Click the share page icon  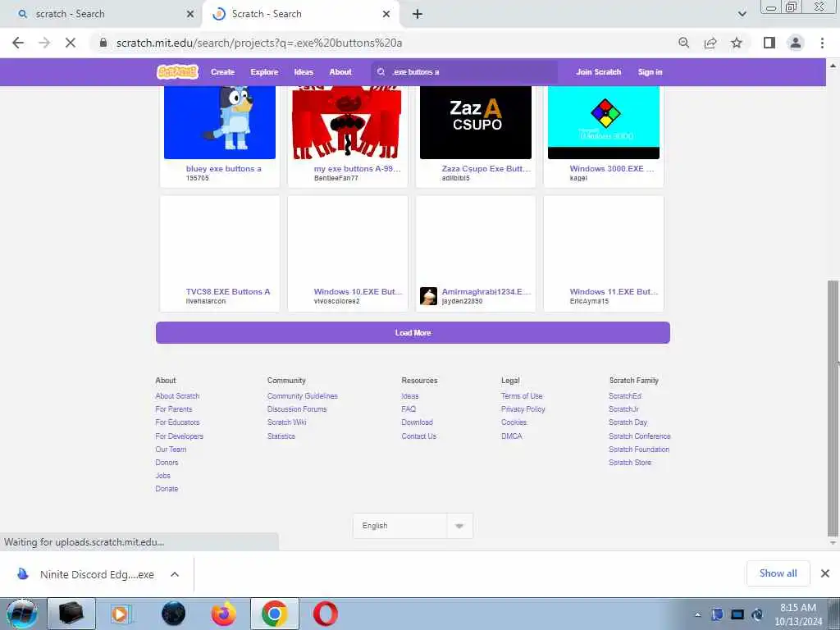pos(710,43)
